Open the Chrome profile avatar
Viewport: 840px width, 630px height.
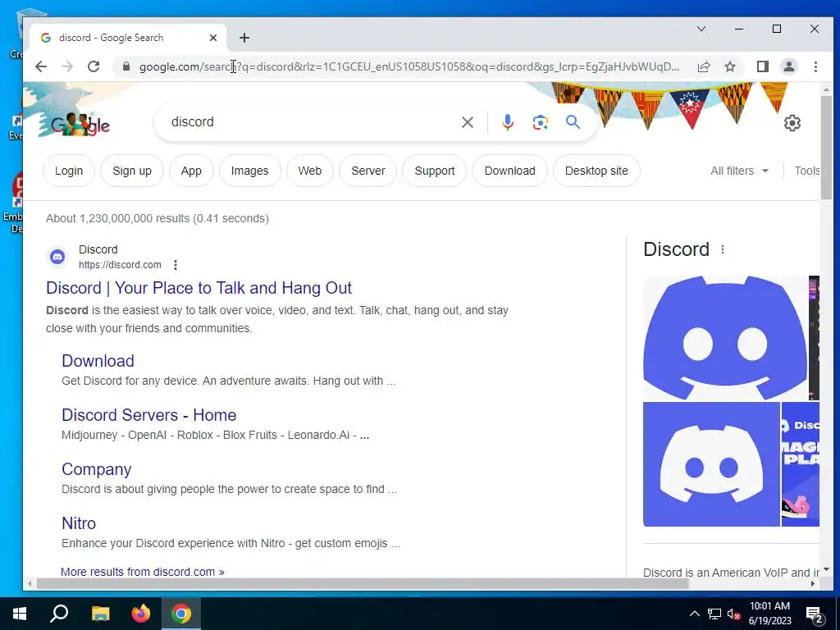coord(788,66)
